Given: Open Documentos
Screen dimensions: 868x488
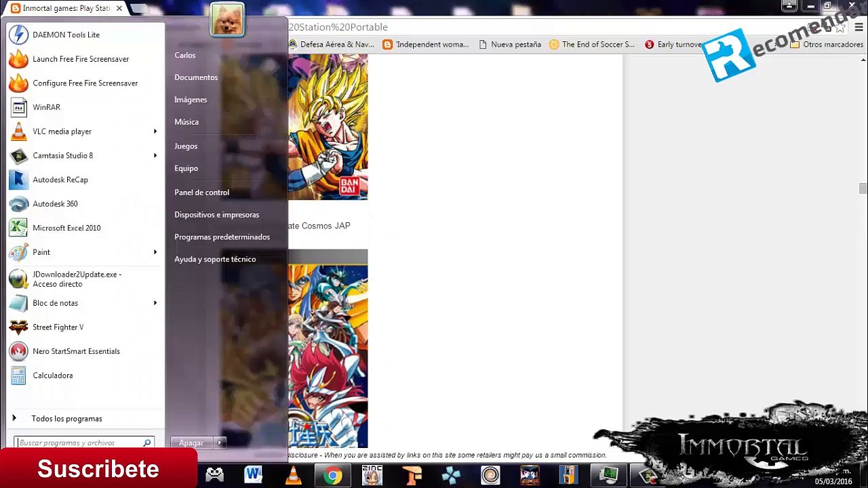Looking at the screenshot, I should click(x=196, y=77).
